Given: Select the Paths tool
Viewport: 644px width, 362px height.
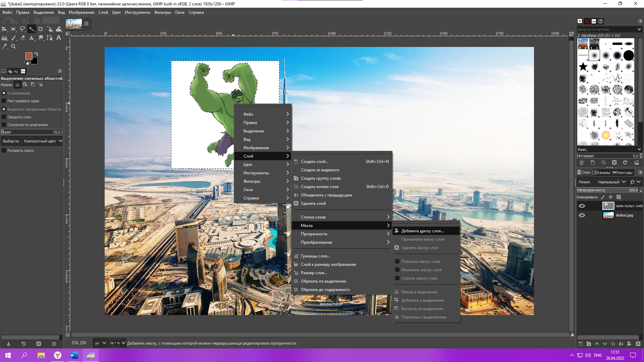Looking at the screenshot, I should pos(50,38).
